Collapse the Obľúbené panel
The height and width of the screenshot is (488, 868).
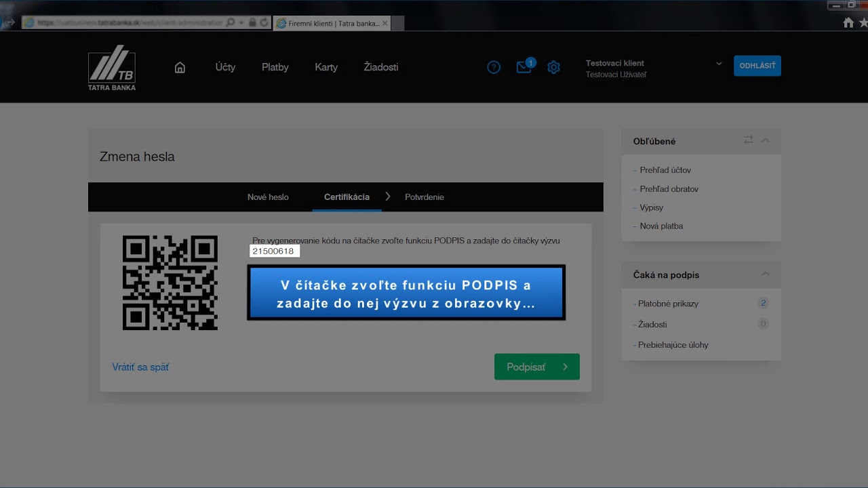766,140
